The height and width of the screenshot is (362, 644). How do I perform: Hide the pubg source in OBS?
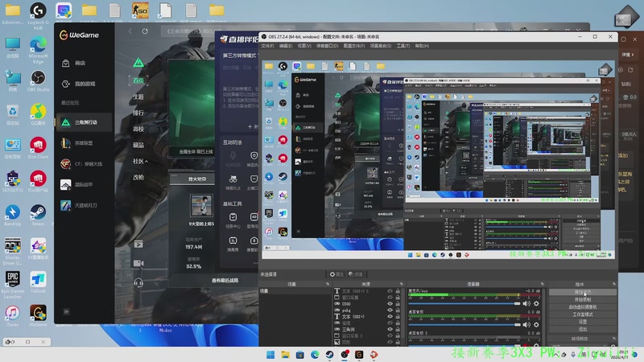pyautogui.click(x=390, y=311)
